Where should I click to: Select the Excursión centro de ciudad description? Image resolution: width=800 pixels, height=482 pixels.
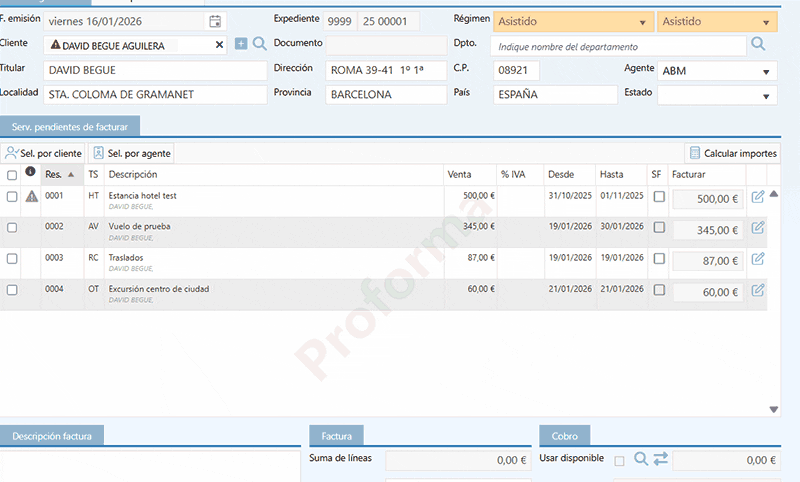point(159,289)
